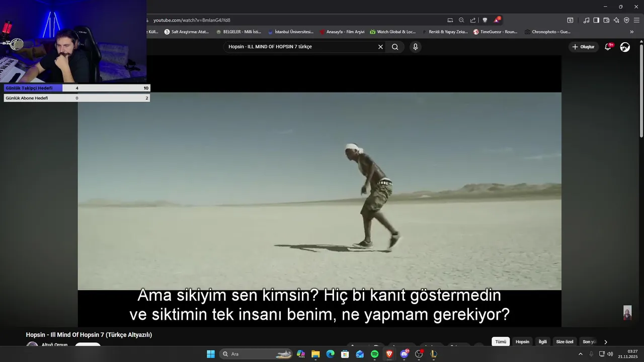
Task: Open Renkli & Yapay Zeka bookmark
Action: pyautogui.click(x=445, y=32)
